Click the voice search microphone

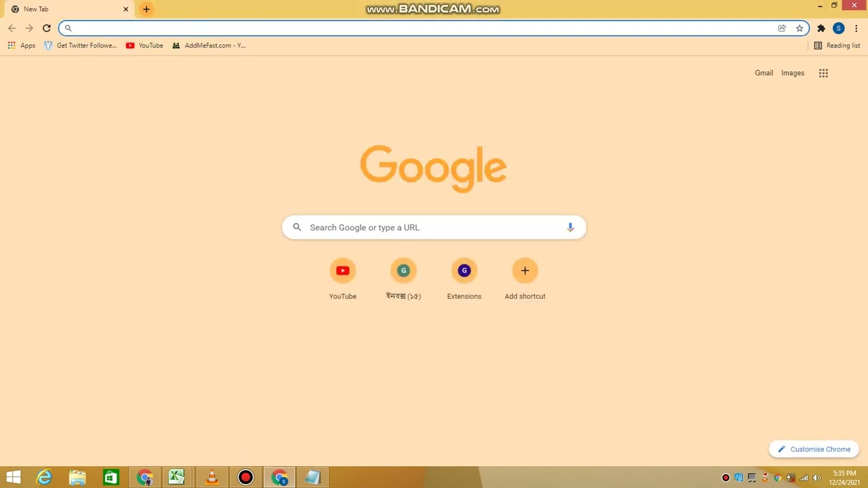570,227
